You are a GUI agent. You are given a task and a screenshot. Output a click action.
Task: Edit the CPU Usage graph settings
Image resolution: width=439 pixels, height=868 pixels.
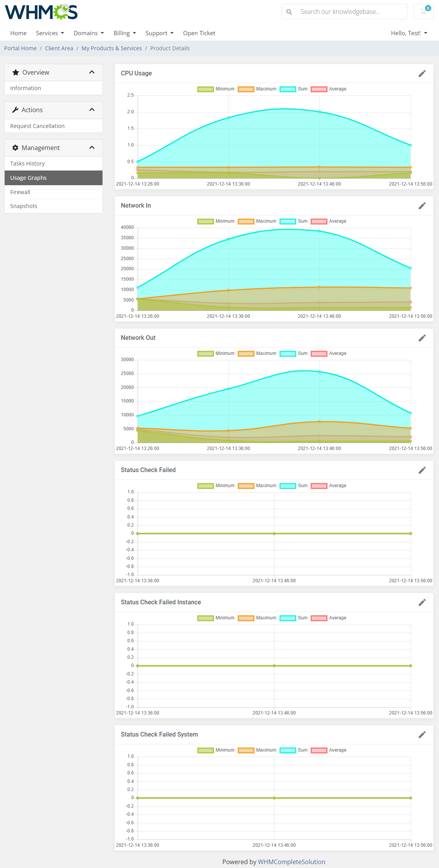422,73
